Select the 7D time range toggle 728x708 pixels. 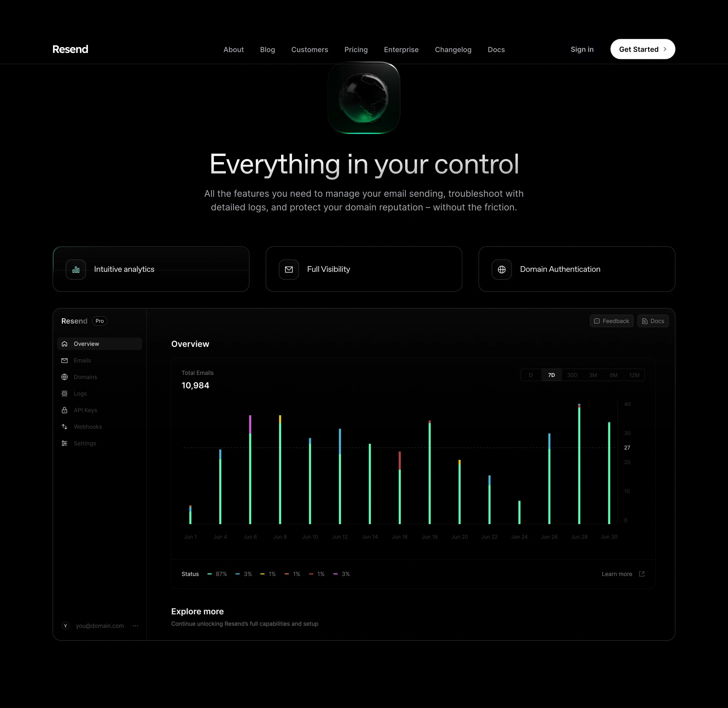point(552,375)
